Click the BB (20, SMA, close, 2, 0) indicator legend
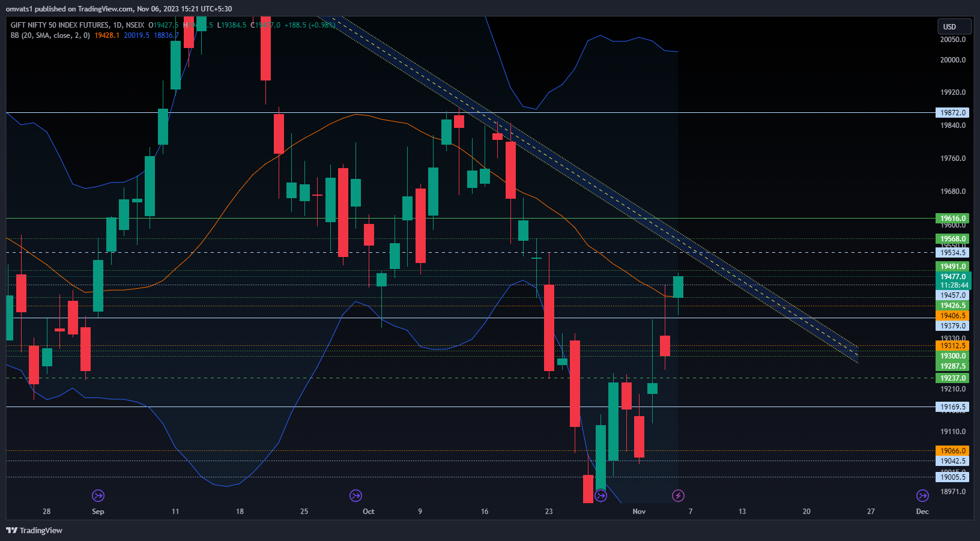The height and width of the screenshot is (541, 980). click(50, 35)
